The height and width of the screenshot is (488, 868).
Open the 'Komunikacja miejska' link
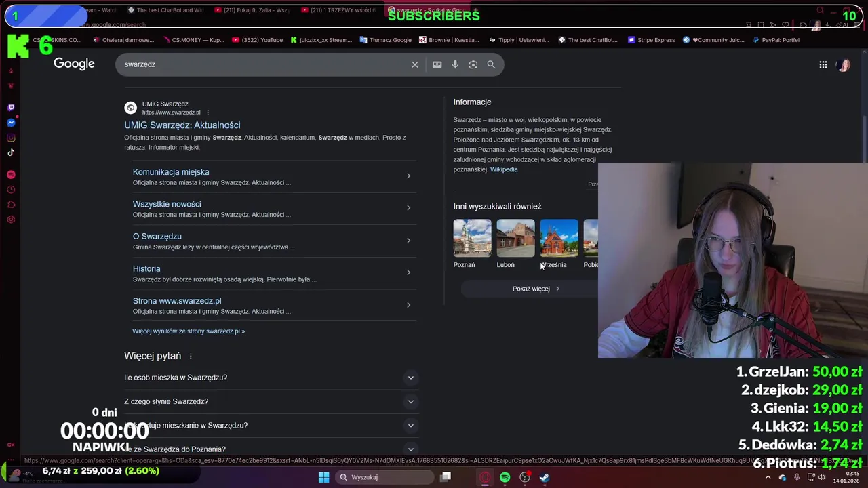pyautogui.click(x=171, y=172)
